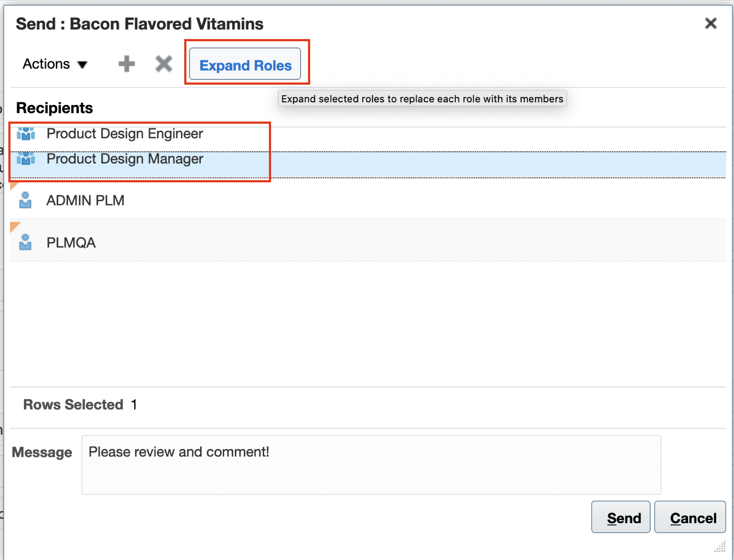The height and width of the screenshot is (560, 734).
Task: Click the PLMQA user avatar icon
Action: (x=26, y=242)
